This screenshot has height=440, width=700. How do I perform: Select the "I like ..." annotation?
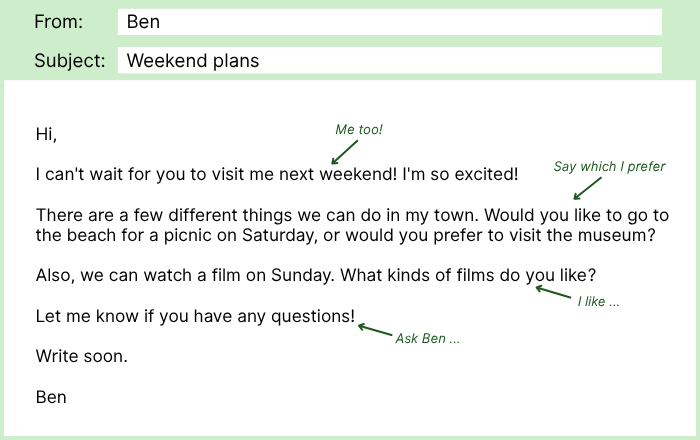[598, 301]
